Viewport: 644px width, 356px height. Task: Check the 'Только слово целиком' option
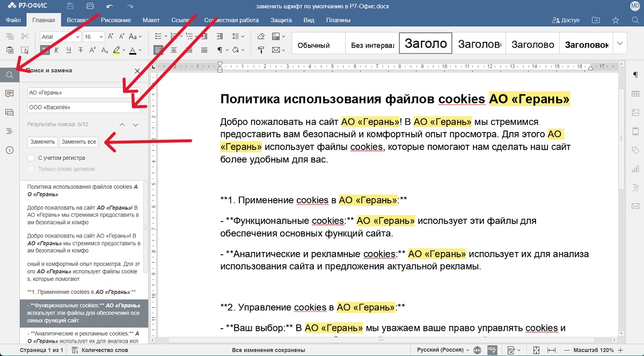[x=31, y=169]
